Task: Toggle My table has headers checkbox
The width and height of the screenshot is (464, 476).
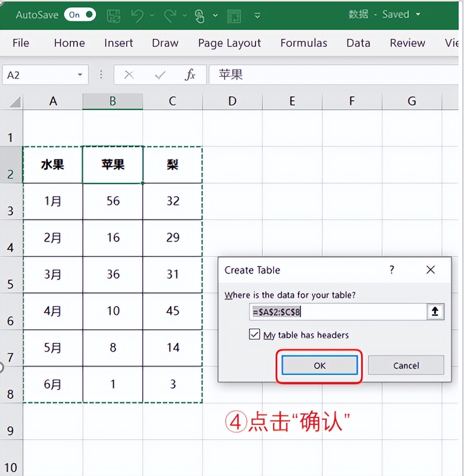Action: coord(254,334)
